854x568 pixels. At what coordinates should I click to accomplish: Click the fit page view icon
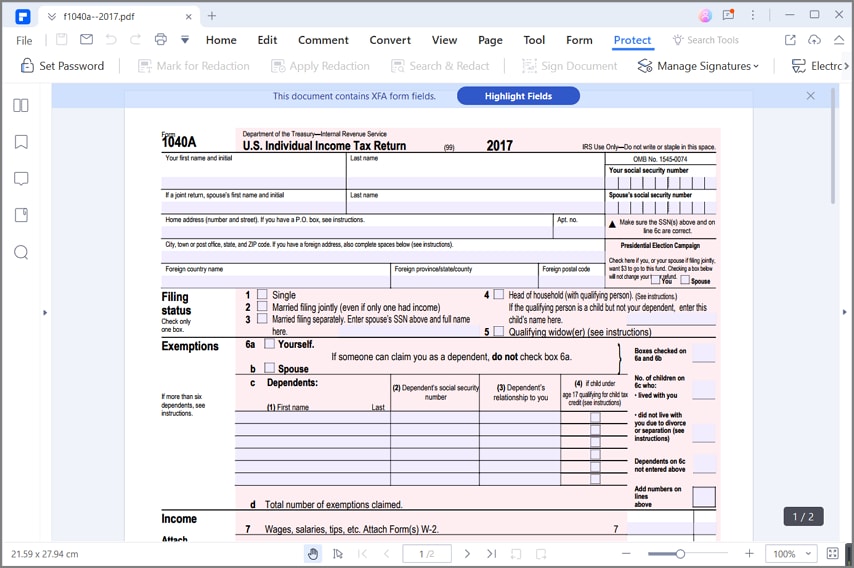(833, 554)
